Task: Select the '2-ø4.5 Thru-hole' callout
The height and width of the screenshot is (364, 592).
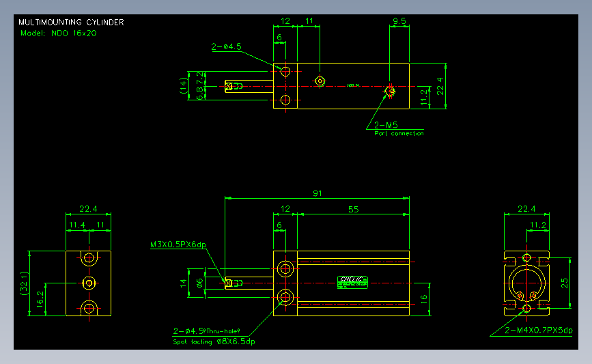Action: 206,331
